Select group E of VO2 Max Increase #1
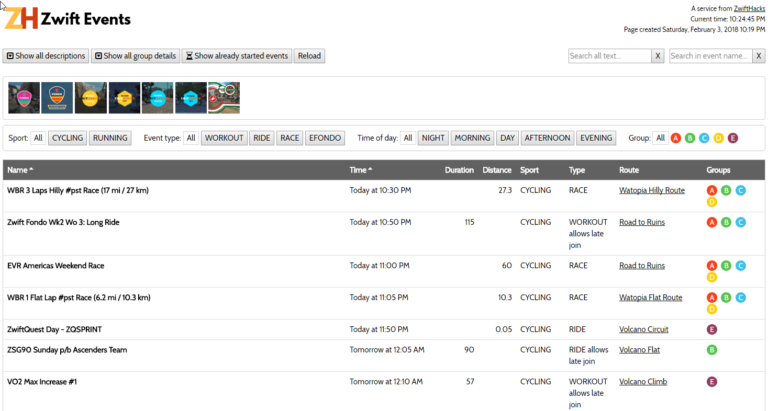The width and height of the screenshot is (768, 411). coord(712,382)
